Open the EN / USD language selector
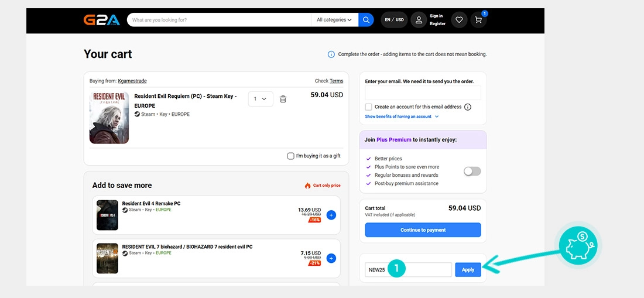Screen dimensions: 644x298 (x=394, y=20)
